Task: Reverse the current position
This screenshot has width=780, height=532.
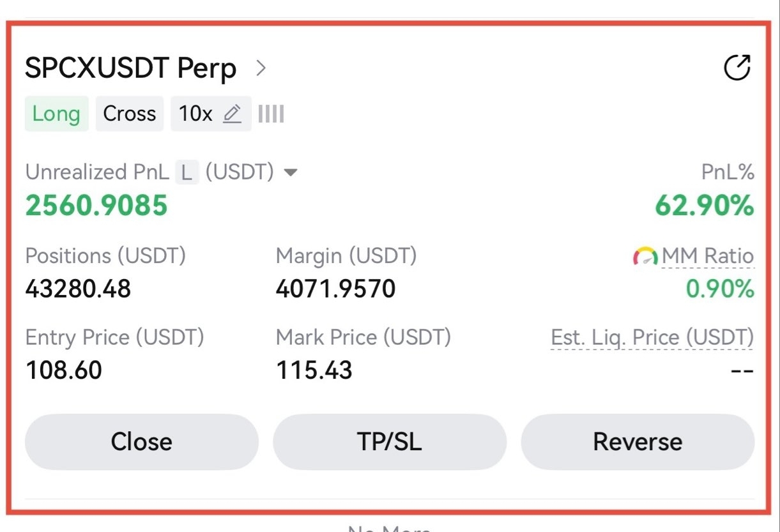Action: coord(638,441)
